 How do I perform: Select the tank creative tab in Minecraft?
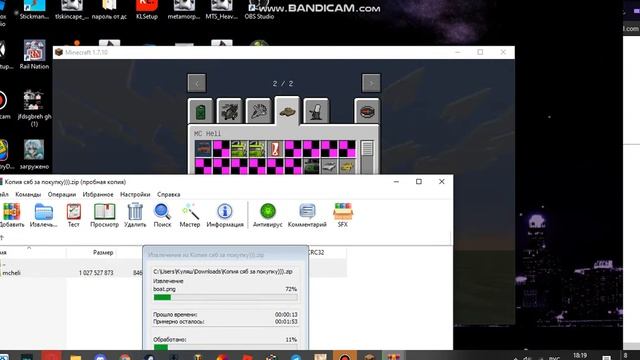287,111
